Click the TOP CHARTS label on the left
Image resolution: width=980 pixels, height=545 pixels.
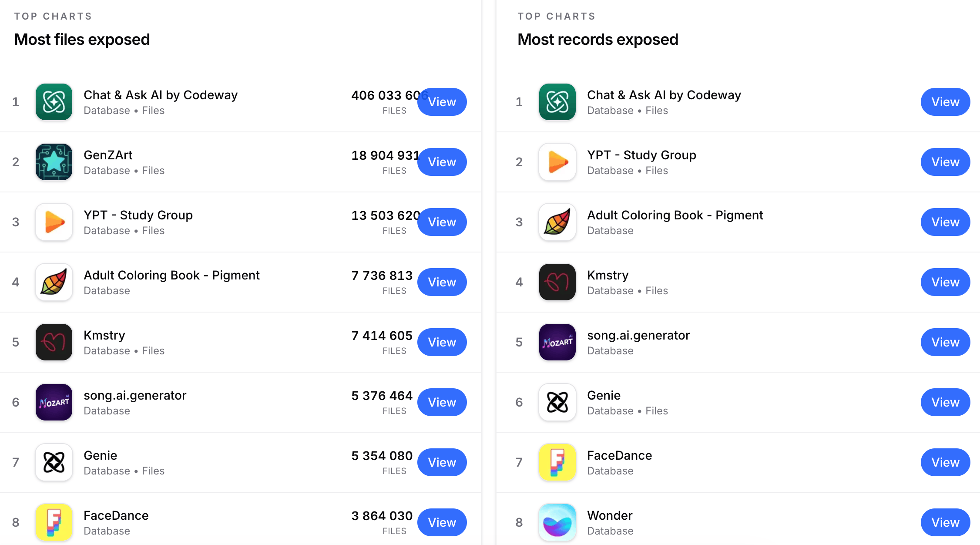point(54,16)
